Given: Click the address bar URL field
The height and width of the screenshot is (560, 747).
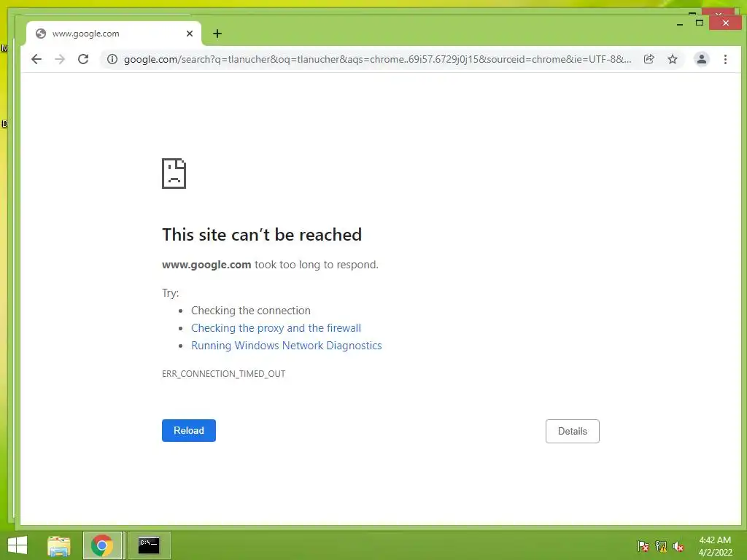Looking at the screenshot, I should point(377,59).
